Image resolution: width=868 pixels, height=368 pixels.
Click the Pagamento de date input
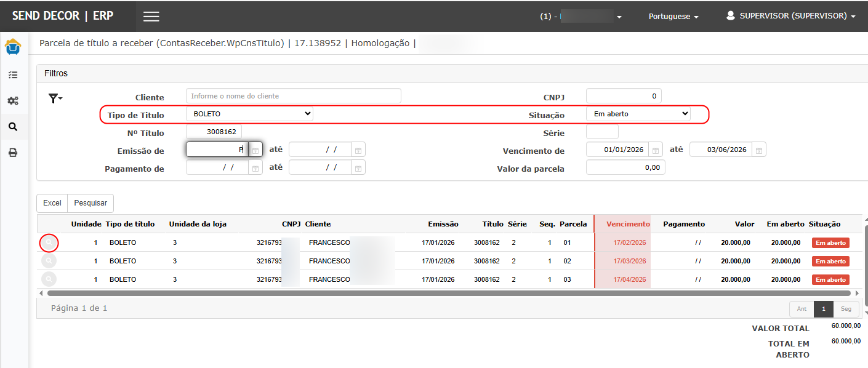tap(217, 167)
